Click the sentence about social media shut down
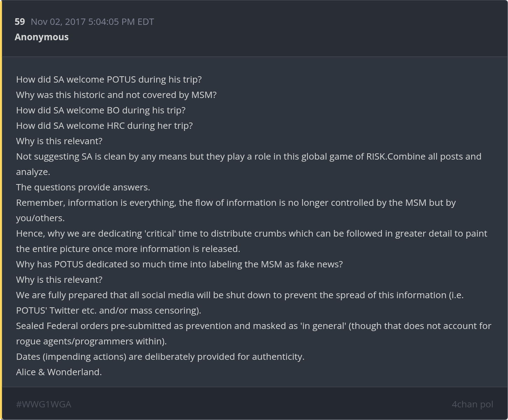The width and height of the screenshot is (508, 420). [x=240, y=295]
